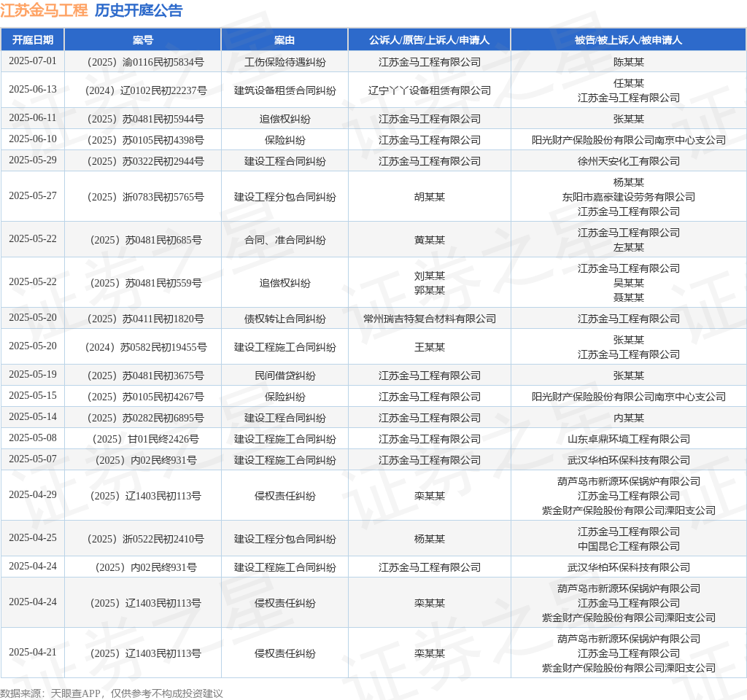The height and width of the screenshot is (700, 747).
Task: Click the footer 数据来源:天眼查APP note
Action: point(111,693)
